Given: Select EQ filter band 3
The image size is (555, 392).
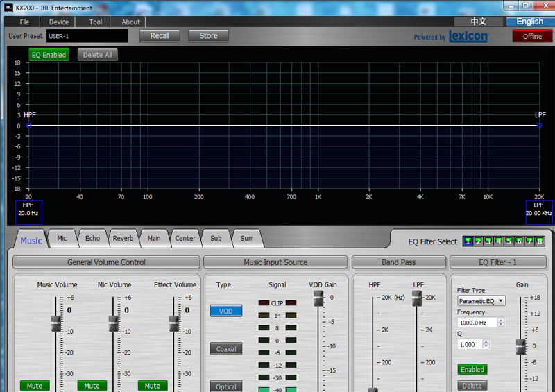Looking at the screenshot, I should 488,241.
